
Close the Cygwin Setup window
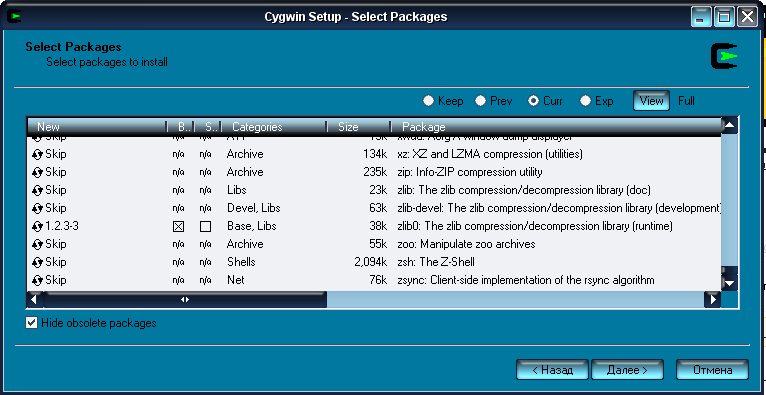click(x=747, y=17)
